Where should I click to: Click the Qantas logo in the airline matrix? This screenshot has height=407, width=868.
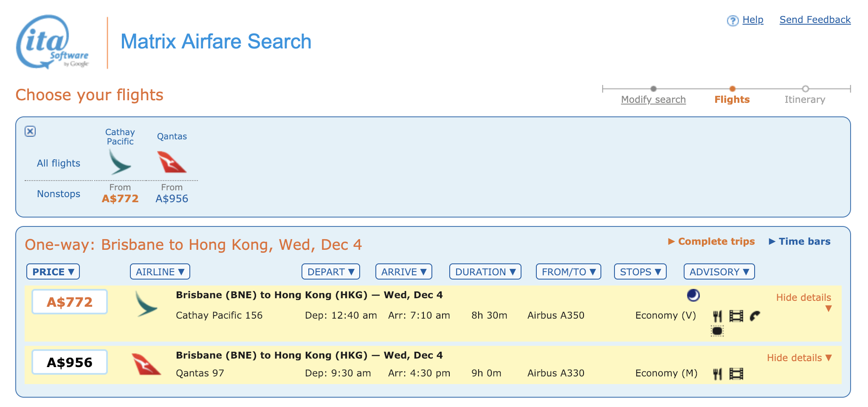tap(172, 162)
